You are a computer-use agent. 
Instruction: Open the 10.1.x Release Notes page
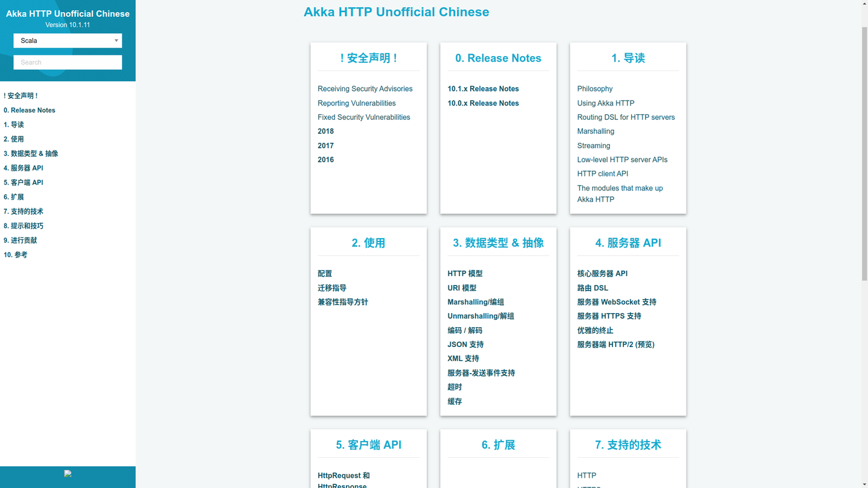[483, 89]
